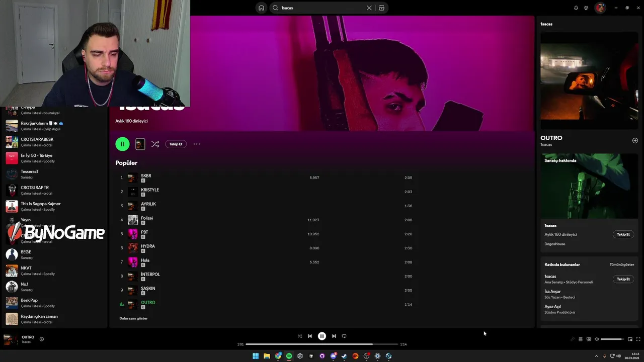Open the play queue icon
644x362 pixels.
pos(581,339)
